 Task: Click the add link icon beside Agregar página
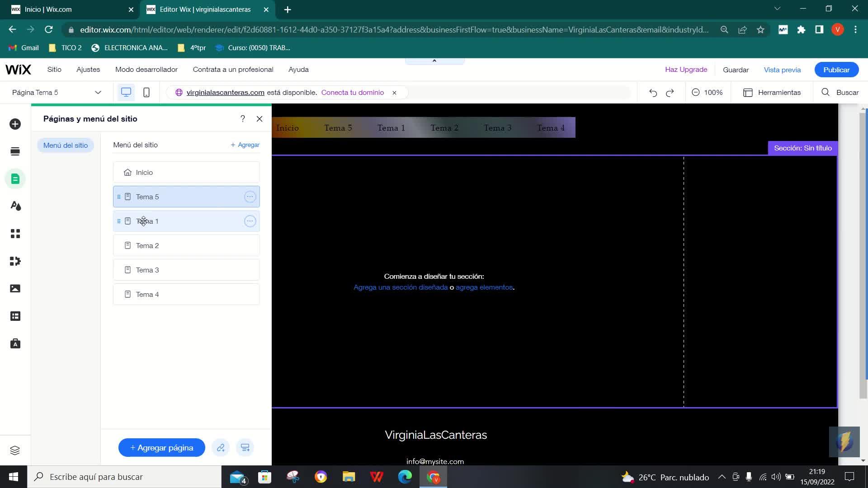[x=221, y=448]
